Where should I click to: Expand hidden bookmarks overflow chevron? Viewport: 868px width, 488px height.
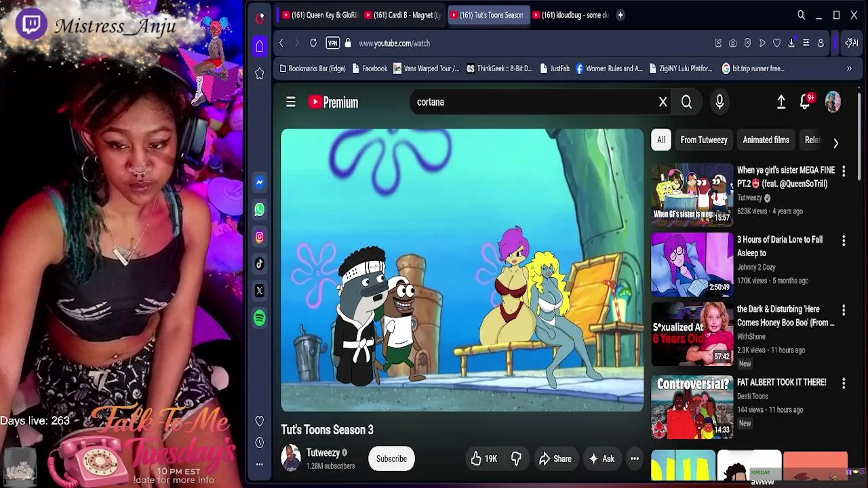(x=849, y=68)
